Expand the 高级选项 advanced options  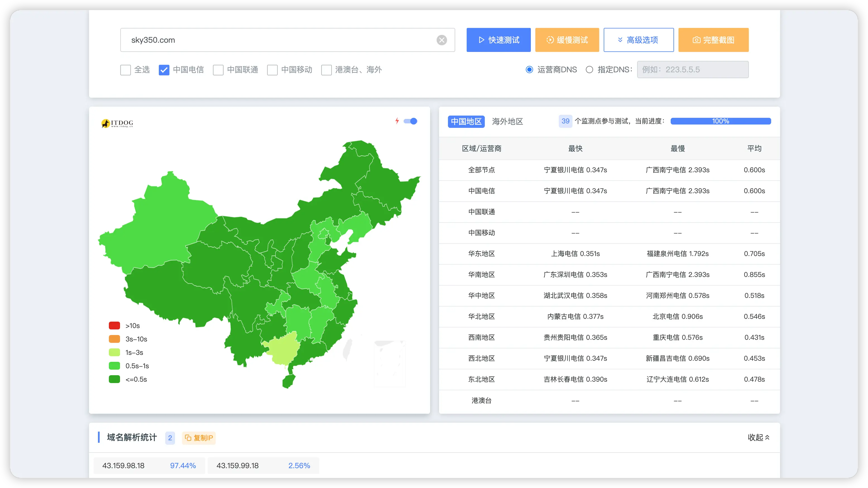[638, 40]
